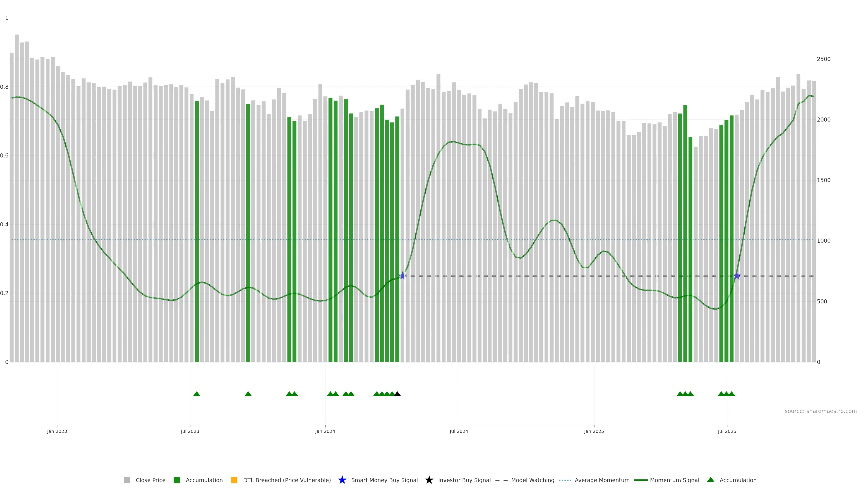Click the Jan 2024 axis label

point(325,431)
